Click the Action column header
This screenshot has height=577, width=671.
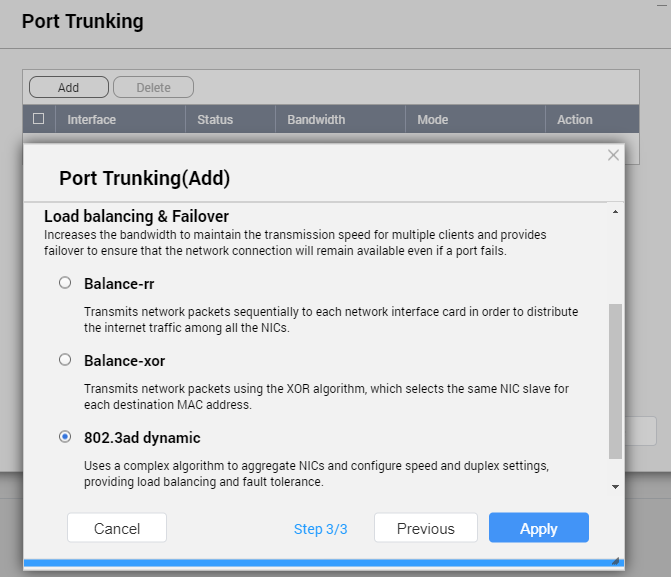(x=574, y=120)
